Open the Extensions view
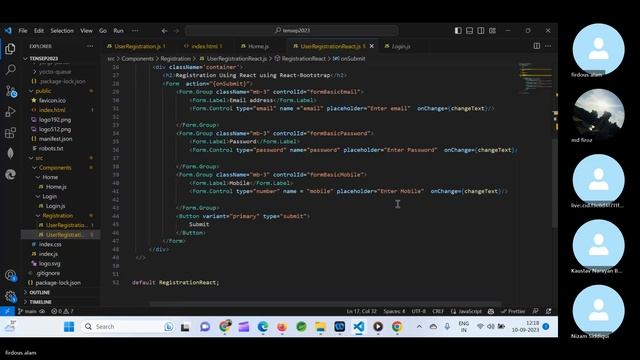640x360 pixels. point(10,133)
